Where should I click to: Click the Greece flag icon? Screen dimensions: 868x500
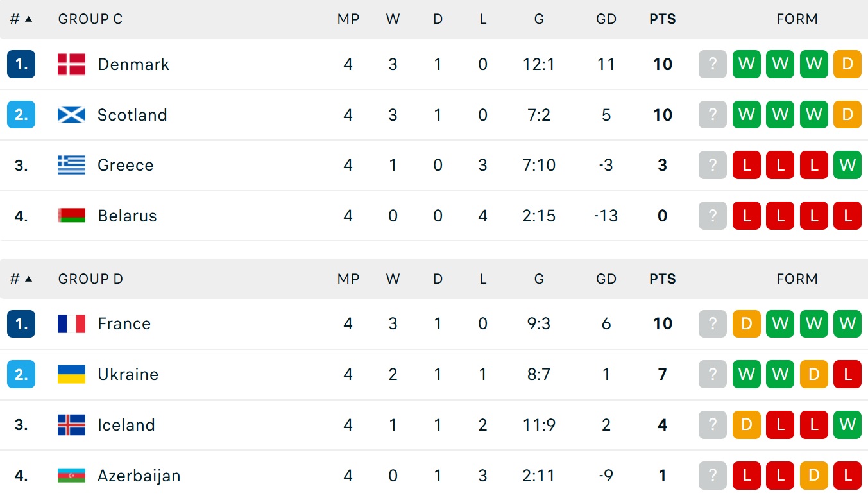click(71, 165)
